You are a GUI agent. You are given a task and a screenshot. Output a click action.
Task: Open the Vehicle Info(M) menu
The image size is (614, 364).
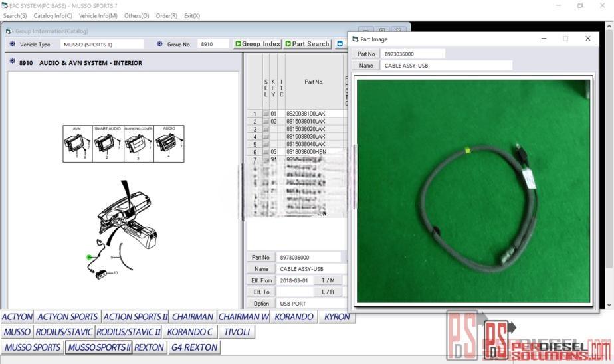(x=98, y=16)
